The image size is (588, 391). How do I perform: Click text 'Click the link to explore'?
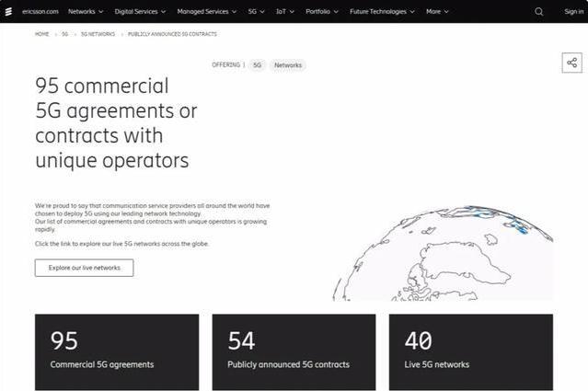click(x=121, y=244)
